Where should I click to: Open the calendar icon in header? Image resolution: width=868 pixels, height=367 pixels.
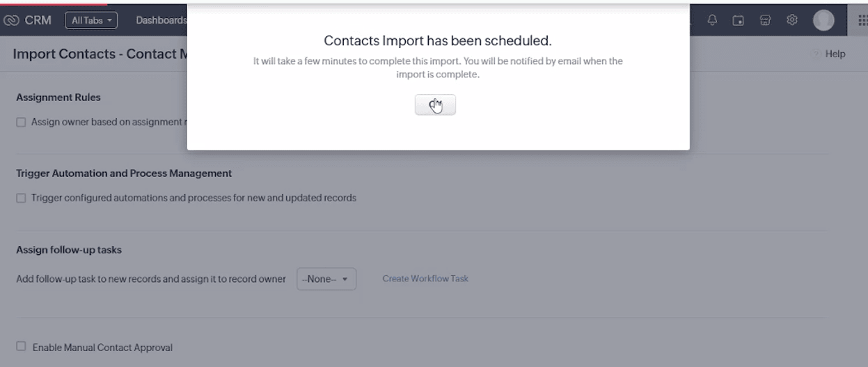point(739,20)
